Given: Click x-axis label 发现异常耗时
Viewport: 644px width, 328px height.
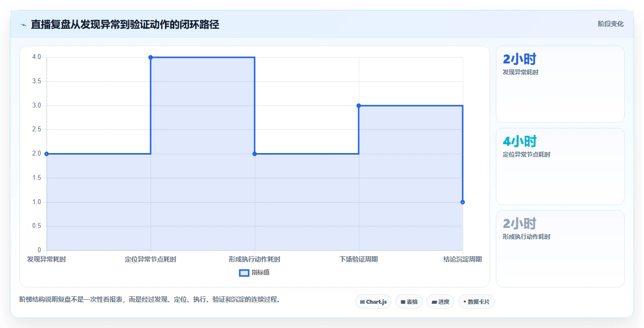Looking at the screenshot, I should pyautogui.click(x=47, y=259).
